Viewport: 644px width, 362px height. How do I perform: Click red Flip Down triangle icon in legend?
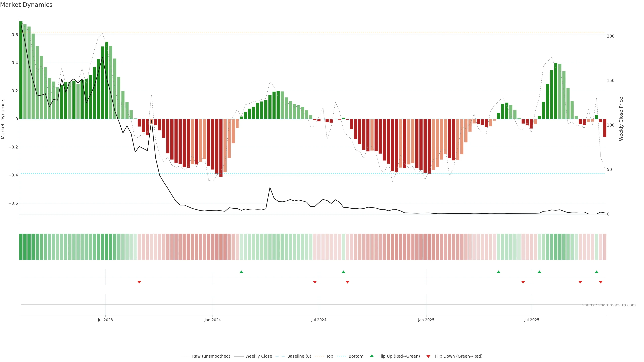428,356
